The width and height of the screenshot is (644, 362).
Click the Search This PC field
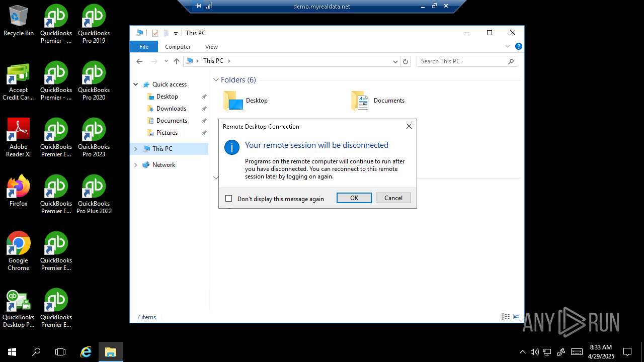[x=467, y=61]
